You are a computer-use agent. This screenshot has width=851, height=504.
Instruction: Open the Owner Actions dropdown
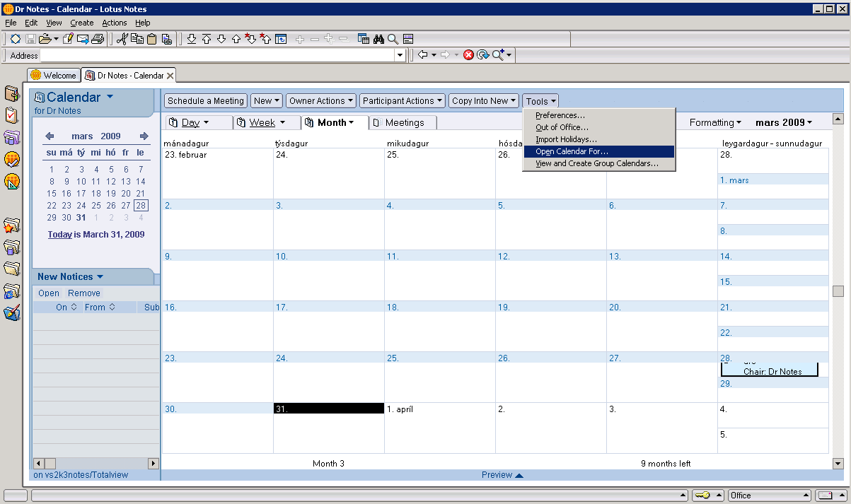[321, 101]
